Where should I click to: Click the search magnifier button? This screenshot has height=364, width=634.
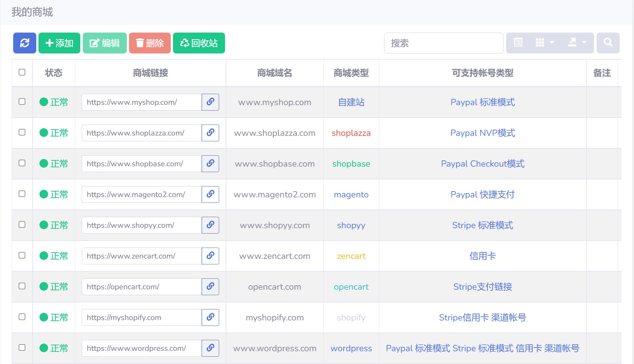point(608,43)
